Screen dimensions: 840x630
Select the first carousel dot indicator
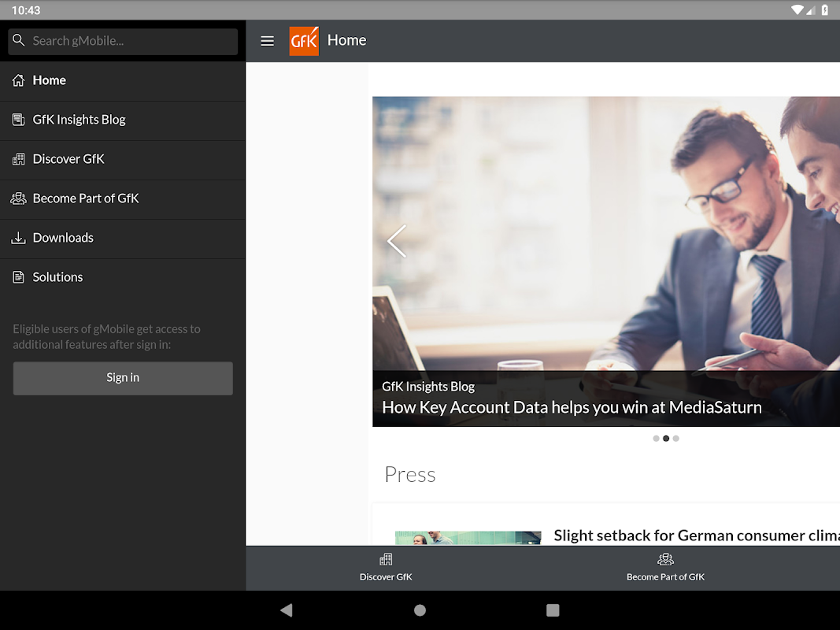tap(656, 438)
